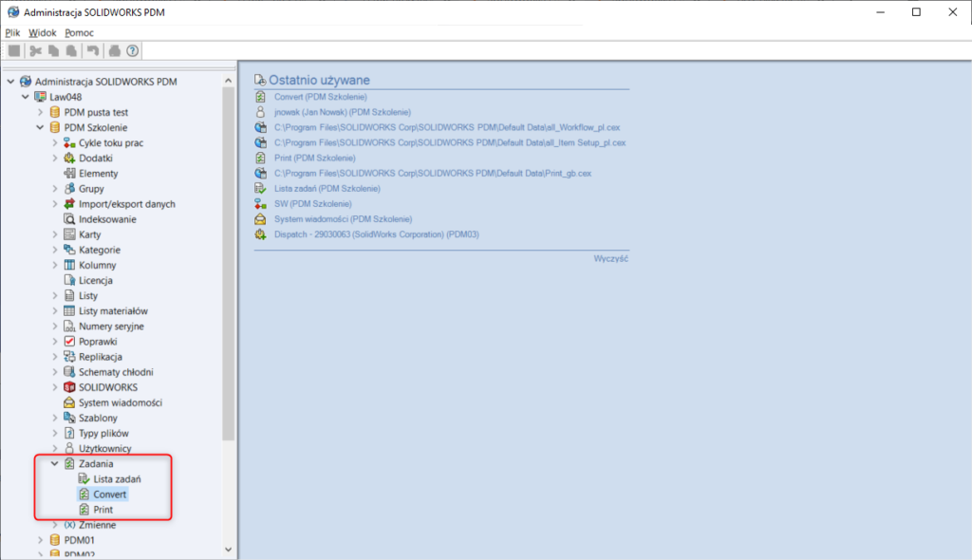Open recent item jnowak (Jan Nowak)
Image resolution: width=972 pixels, height=560 pixels.
pos(328,112)
